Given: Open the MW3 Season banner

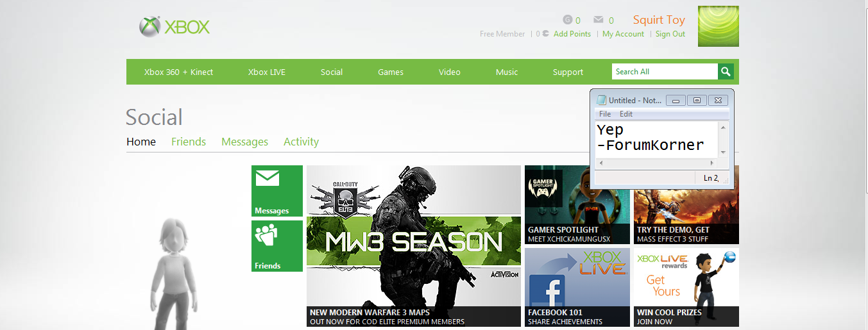Looking at the screenshot, I should point(414,246).
